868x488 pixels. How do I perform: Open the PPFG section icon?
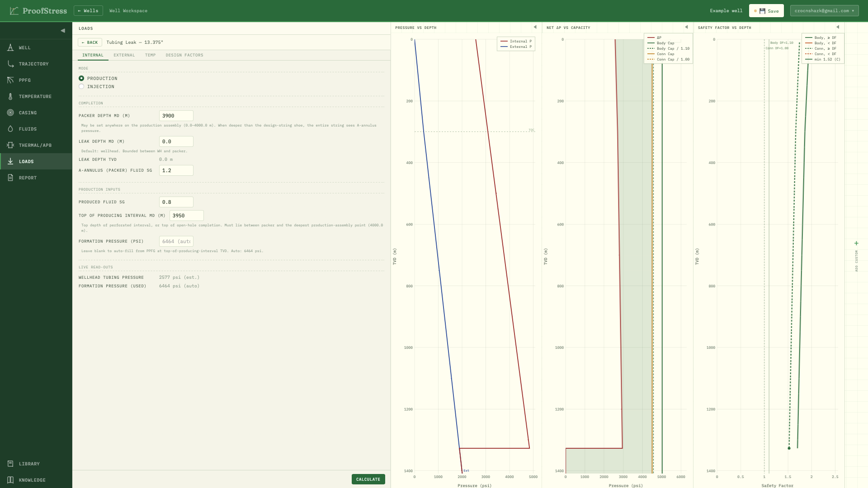10,80
